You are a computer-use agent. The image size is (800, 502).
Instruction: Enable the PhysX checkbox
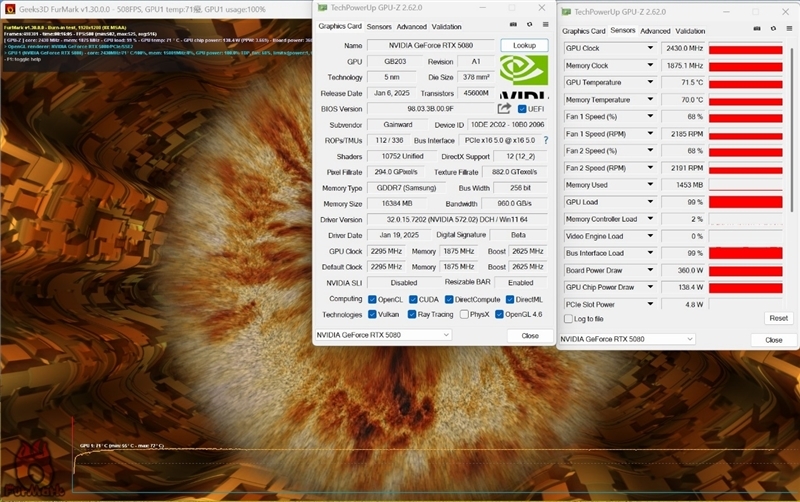point(464,314)
